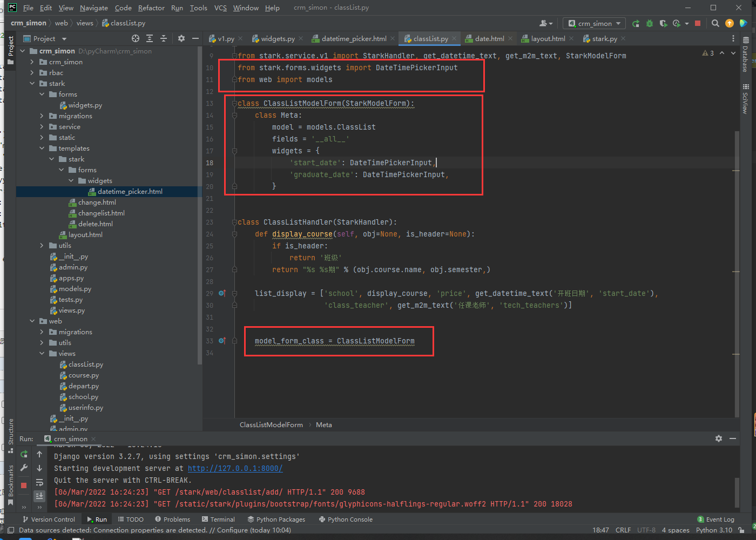Click the editor vertical scrollbar
Screen dimensions: 756x540
point(737,273)
